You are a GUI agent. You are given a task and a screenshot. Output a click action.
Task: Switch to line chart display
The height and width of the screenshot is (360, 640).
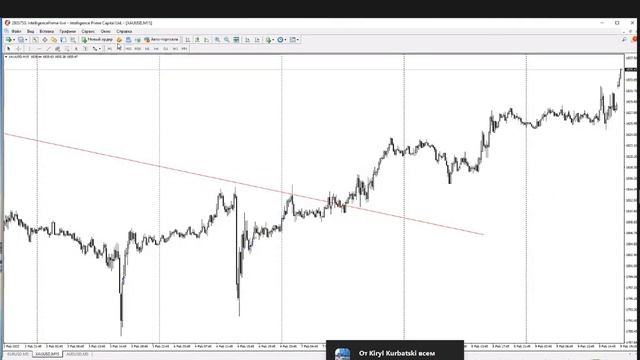click(x=207, y=40)
